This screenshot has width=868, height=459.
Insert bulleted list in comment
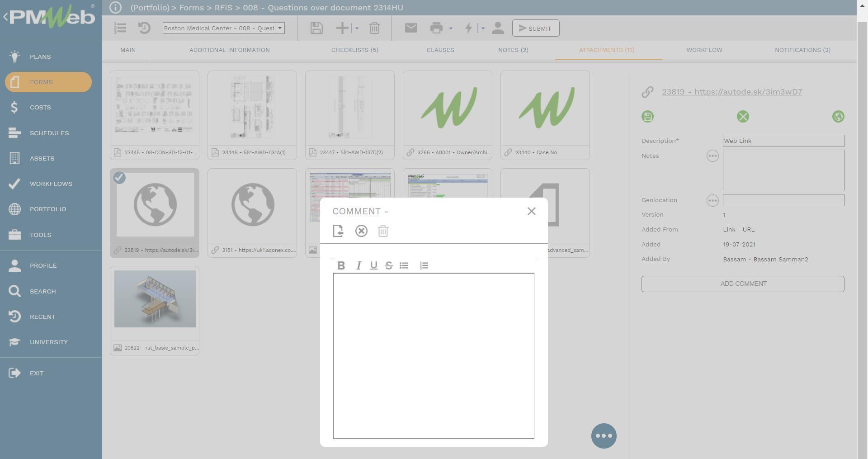pyautogui.click(x=404, y=266)
